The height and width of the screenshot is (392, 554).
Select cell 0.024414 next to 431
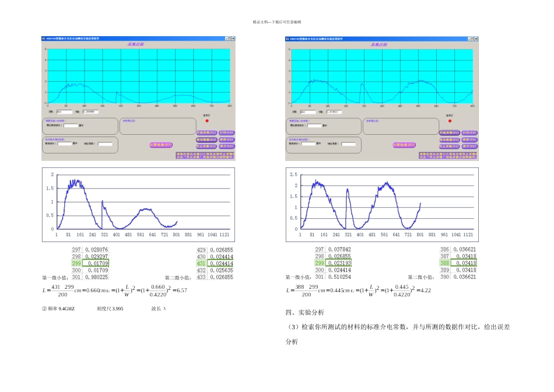(220, 263)
